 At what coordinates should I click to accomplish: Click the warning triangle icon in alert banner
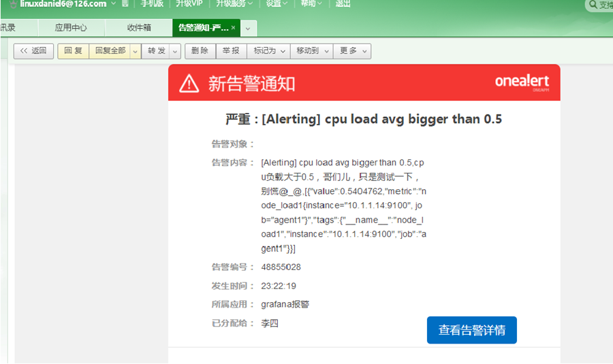point(189,83)
